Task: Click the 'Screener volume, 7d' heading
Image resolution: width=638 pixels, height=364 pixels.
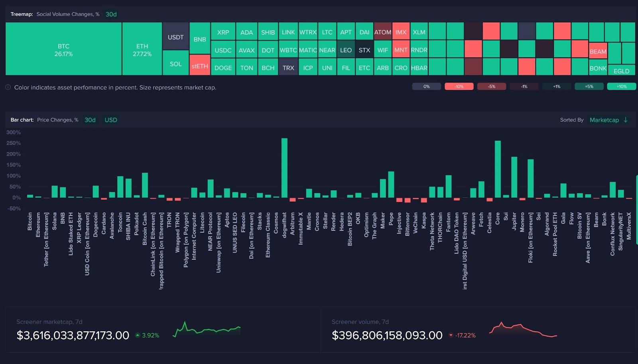Action: 360,322
